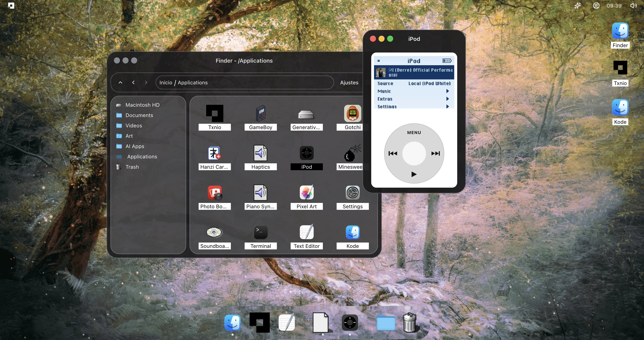The width and height of the screenshot is (644, 340).
Task: Go back with the left chevron in Finder
Action: 133,82
